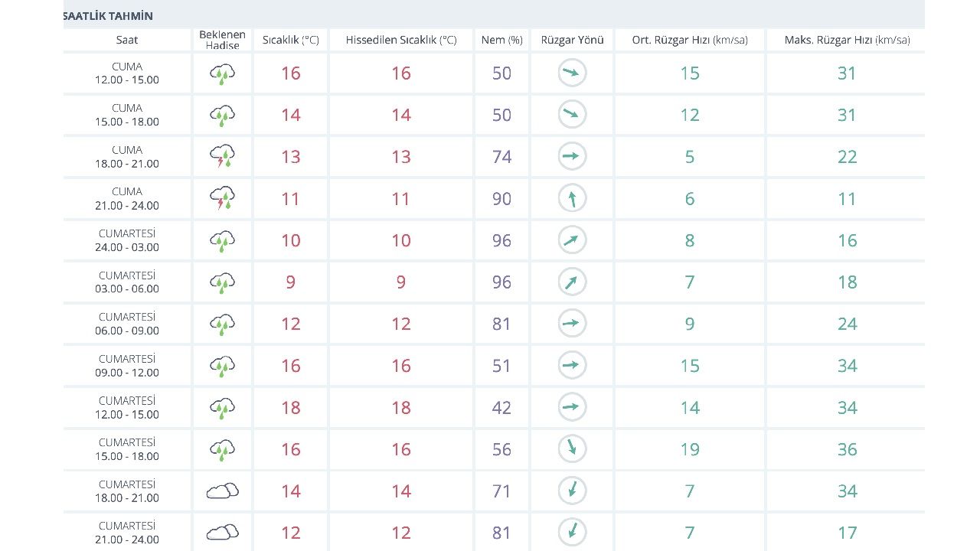Click average wind speed 5
Image resolution: width=980 pixels, height=551 pixels.
tap(690, 157)
